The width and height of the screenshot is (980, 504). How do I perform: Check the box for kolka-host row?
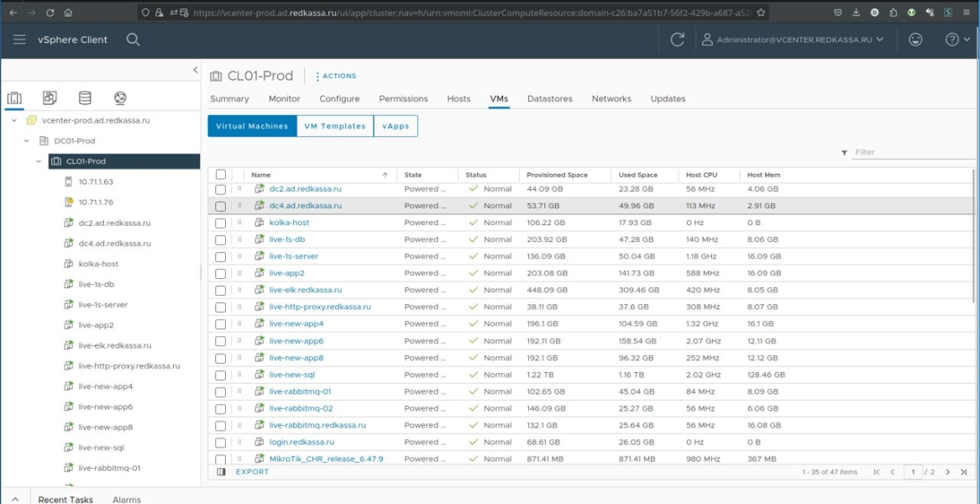click(220, 223)
